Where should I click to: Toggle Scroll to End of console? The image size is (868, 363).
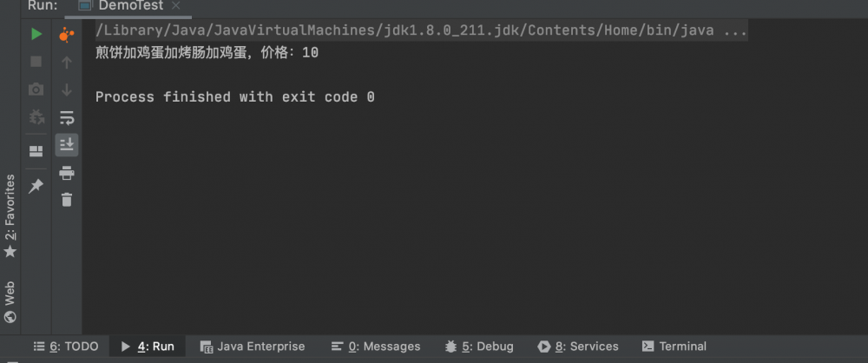[x=67, y=144]
